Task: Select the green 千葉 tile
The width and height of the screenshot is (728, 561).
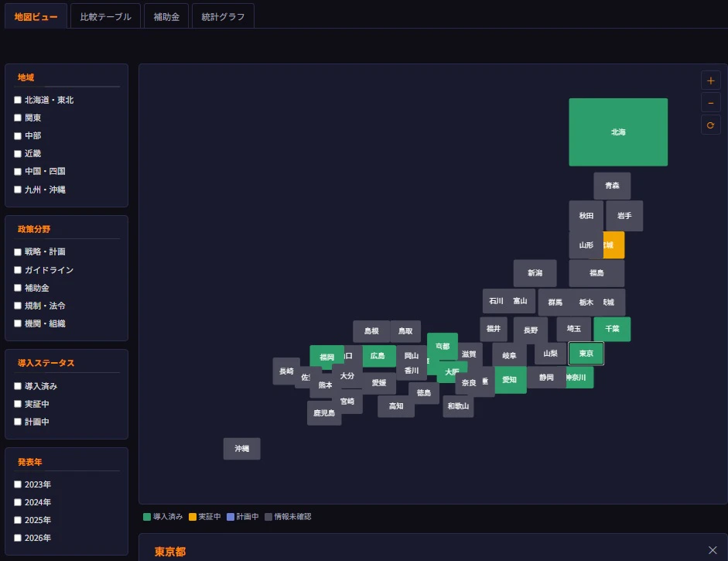Action: (x=612, y=329)
